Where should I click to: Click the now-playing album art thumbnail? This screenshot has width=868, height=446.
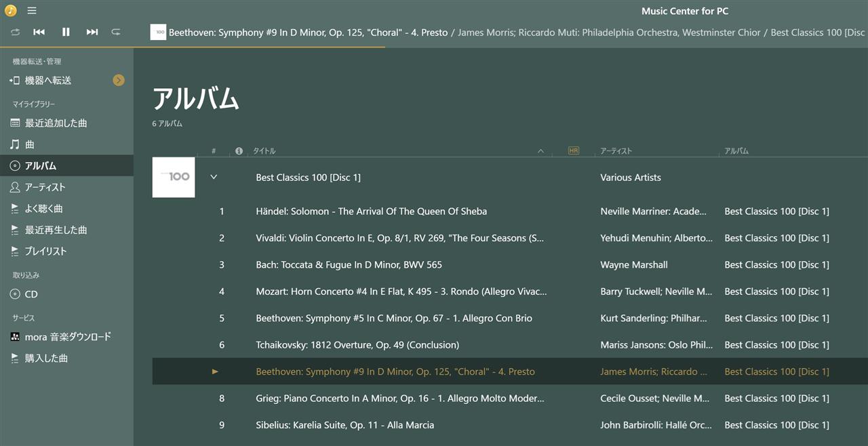(158, 32)
